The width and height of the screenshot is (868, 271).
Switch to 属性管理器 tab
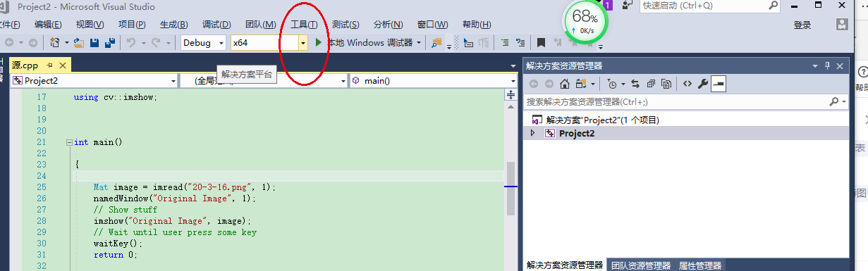click(x=700, y=265)
